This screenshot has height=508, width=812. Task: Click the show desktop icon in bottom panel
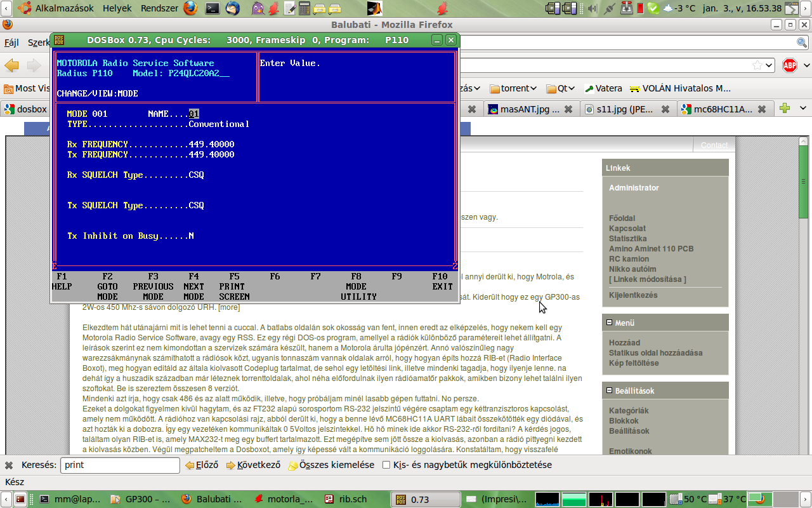[21, 499]
